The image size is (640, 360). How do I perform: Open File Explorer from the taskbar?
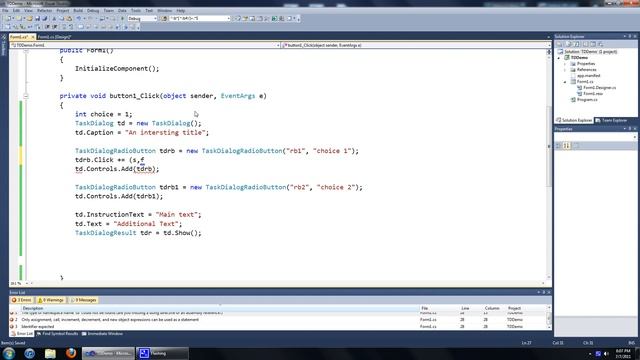click(50, 353)
